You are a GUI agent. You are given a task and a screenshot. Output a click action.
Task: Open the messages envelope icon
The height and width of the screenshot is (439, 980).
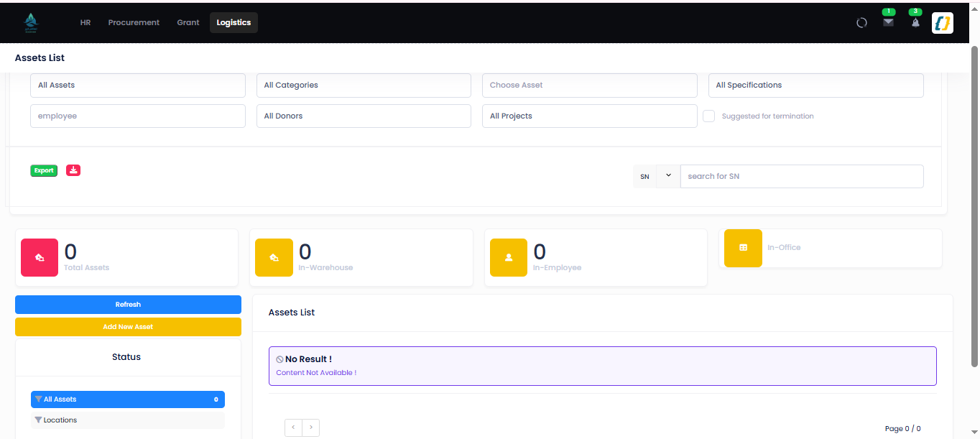pos(889,22)
